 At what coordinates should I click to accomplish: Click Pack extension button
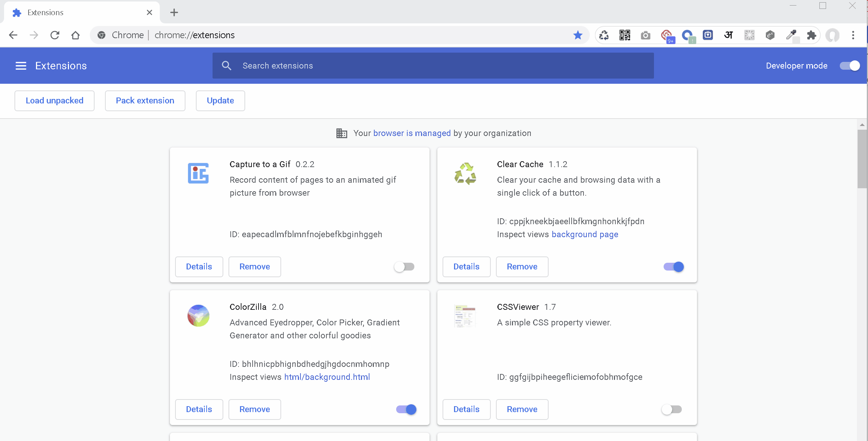point(145,100)
